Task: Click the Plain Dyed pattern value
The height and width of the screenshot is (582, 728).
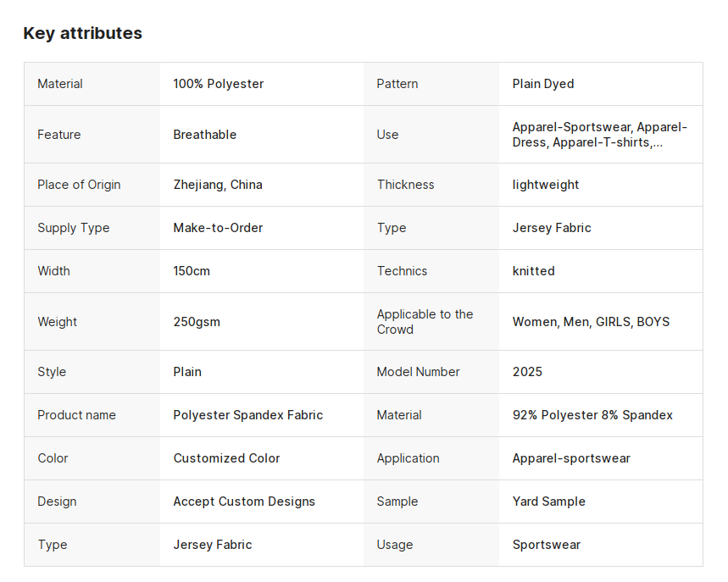Action: pos(543,84)
